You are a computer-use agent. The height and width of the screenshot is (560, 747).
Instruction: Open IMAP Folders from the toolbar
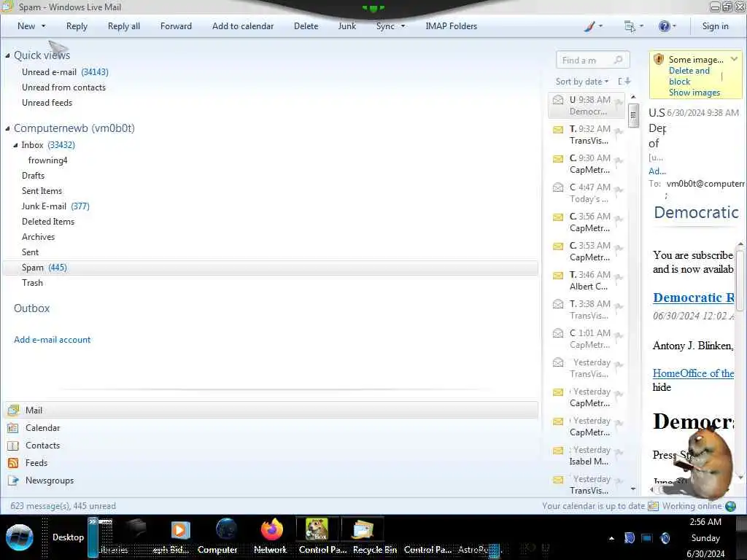tap(451, 26)
